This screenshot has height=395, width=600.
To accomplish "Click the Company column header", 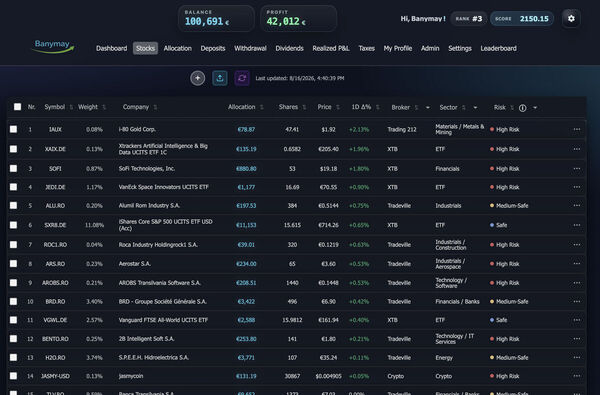I will pyautogui.click(x=136, y=107).
